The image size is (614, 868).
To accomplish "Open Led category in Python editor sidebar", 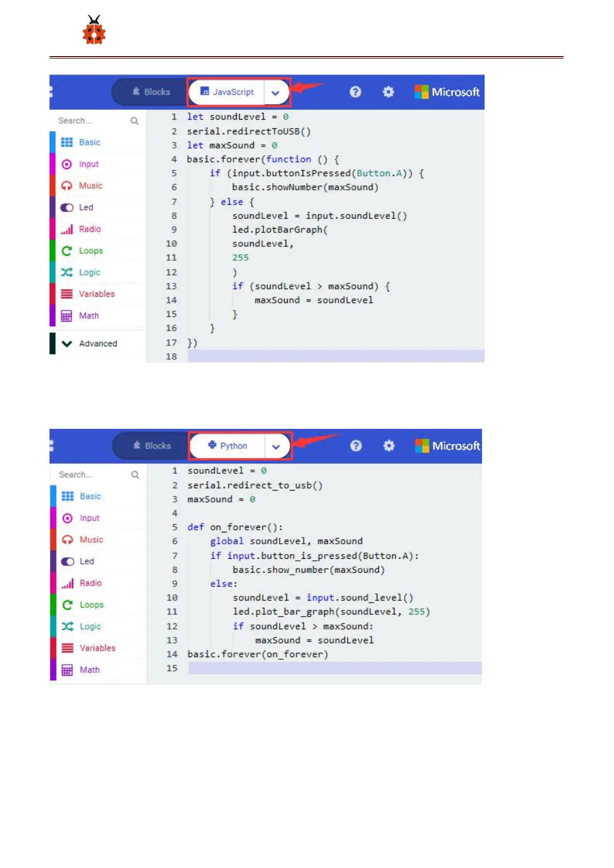I will [x=98, y=561].
